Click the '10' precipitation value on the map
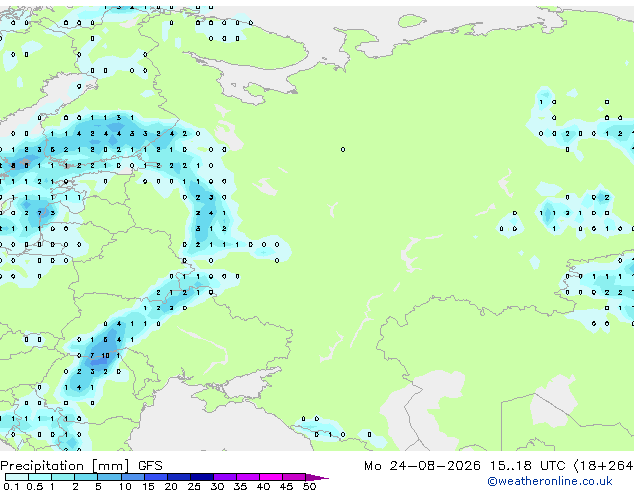The image size is (634, 490). [x=106, y=356]
